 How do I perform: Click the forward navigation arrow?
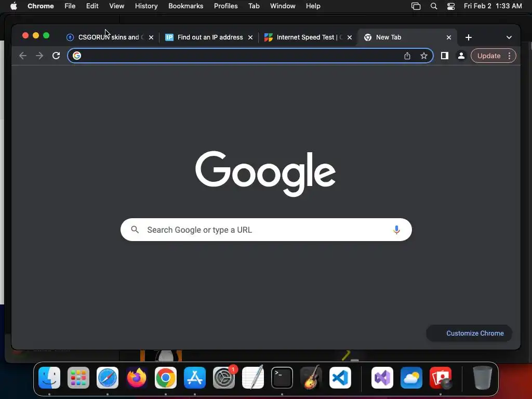click(39, 56)
